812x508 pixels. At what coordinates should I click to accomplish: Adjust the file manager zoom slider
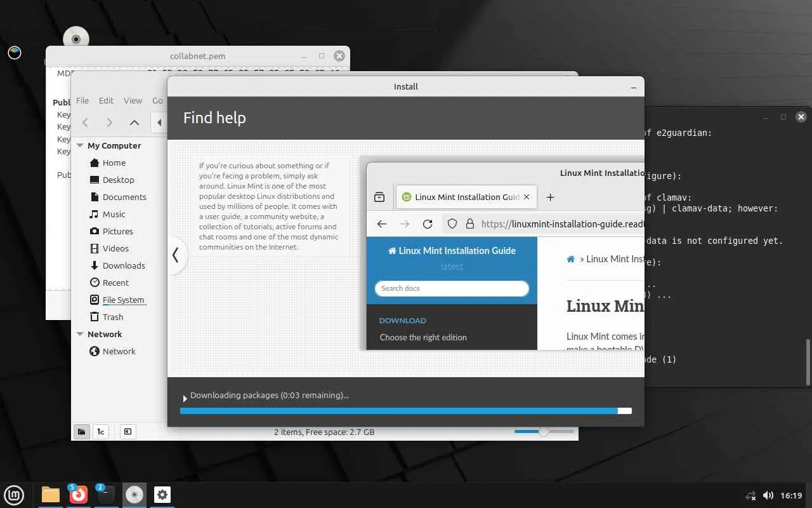coord(543,432)
